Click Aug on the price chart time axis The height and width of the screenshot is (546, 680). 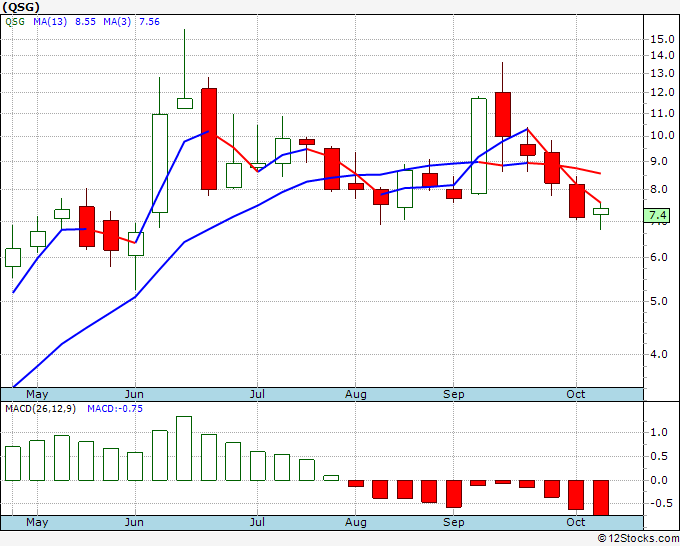pos(356,394)
